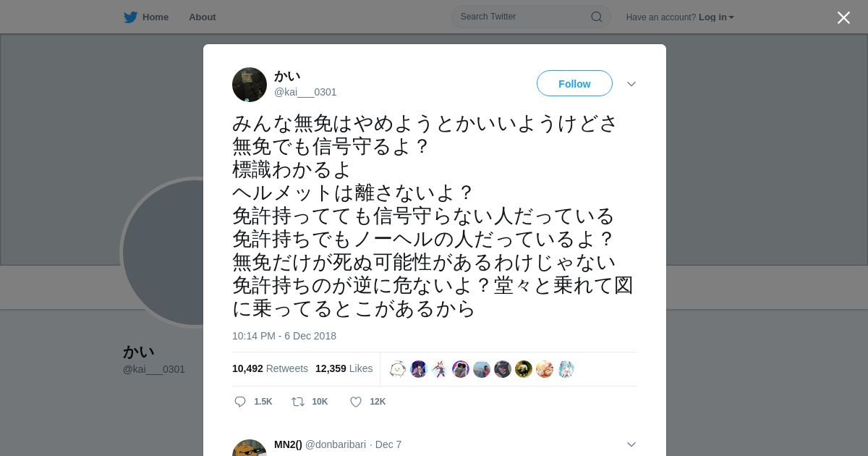
Task: Open the About menu item
Action: 203,17
